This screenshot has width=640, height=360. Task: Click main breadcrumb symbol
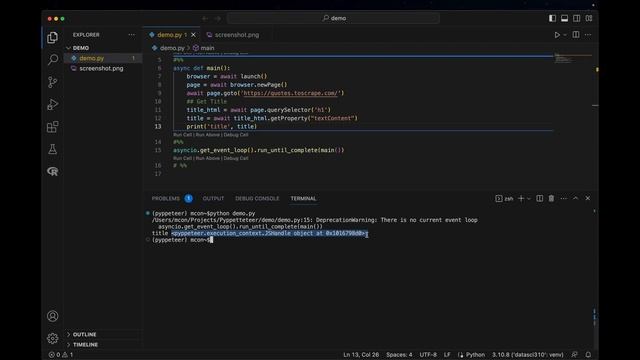click(204, 48)
